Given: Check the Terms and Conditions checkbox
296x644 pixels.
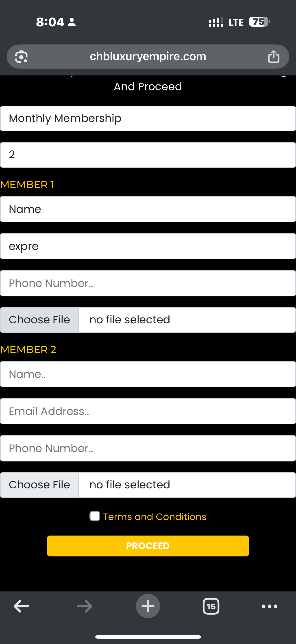Looking at the screenshot, I should click(95, 516).
